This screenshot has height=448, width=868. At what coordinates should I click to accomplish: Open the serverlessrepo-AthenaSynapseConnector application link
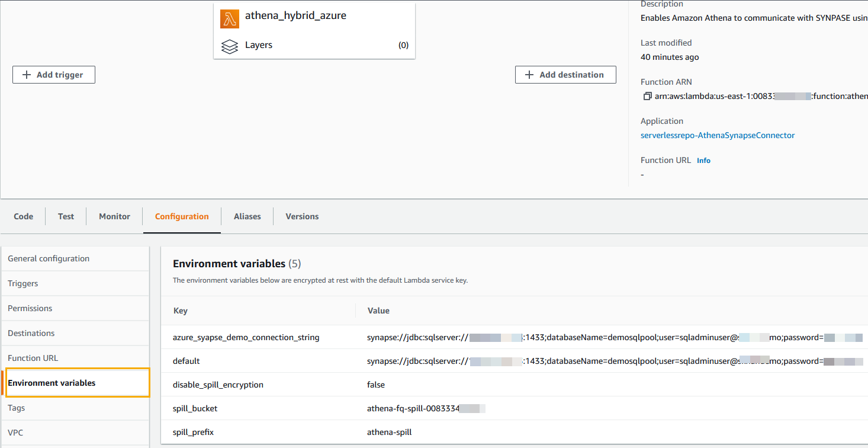[x=718, y=135]
